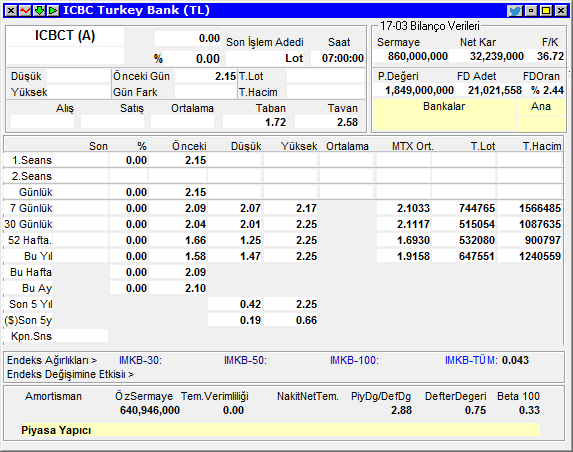Viewport: 573px width, 452px height.
Task: Select the F/K value 36.72
Action: tap(550, 56)
